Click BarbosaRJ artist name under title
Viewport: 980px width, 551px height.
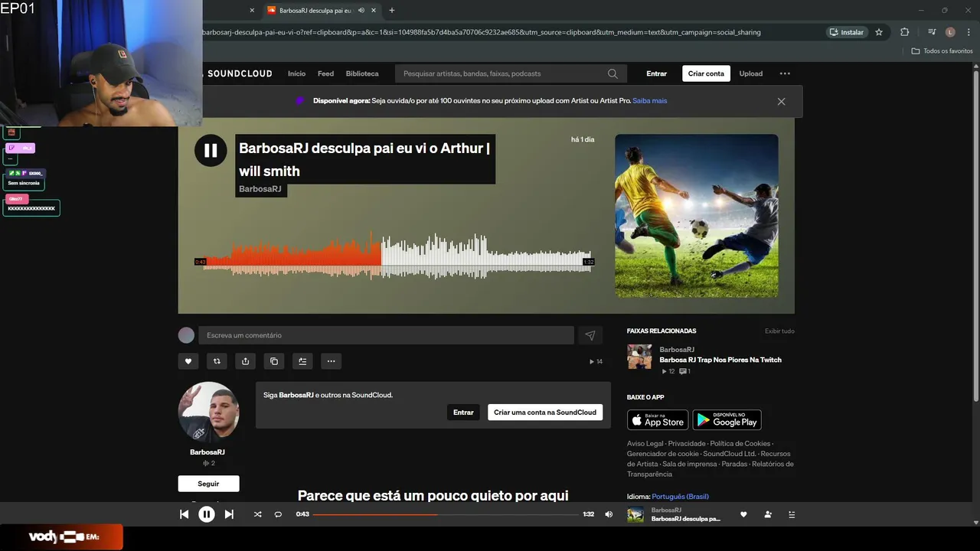[x=260, y=189]
